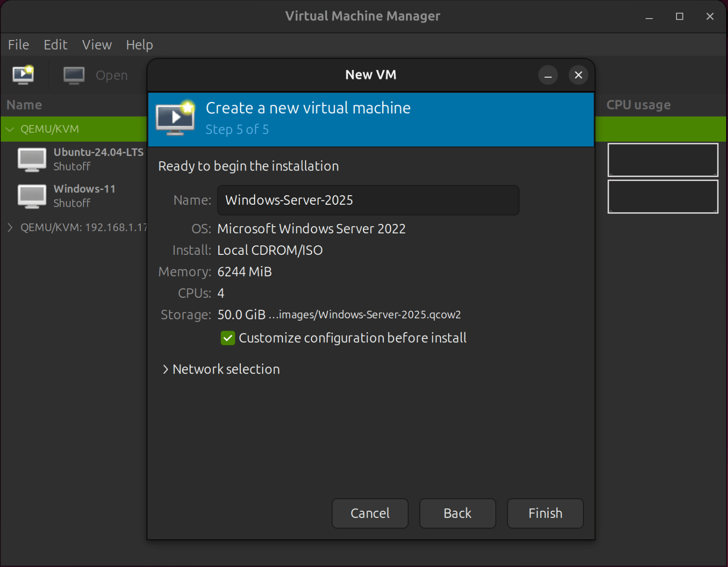Cancel the new VM creation
Screen dimensions: 728x567
point(370,513)
